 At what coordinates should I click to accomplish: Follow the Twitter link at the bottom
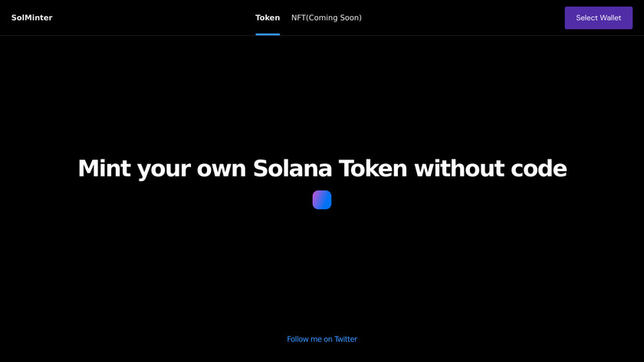pyautogui.click(x=322, y=339)
